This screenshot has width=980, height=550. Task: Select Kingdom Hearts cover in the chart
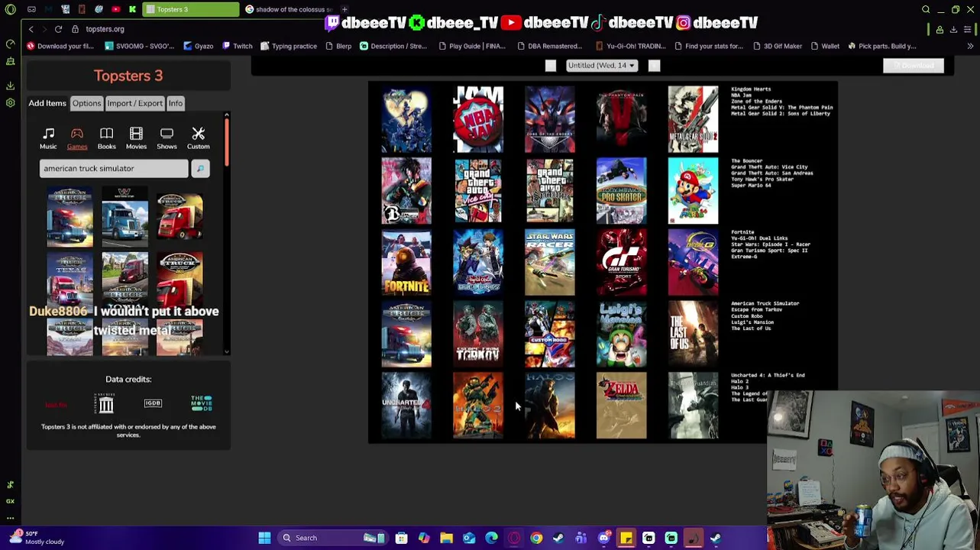pos(406,120)
